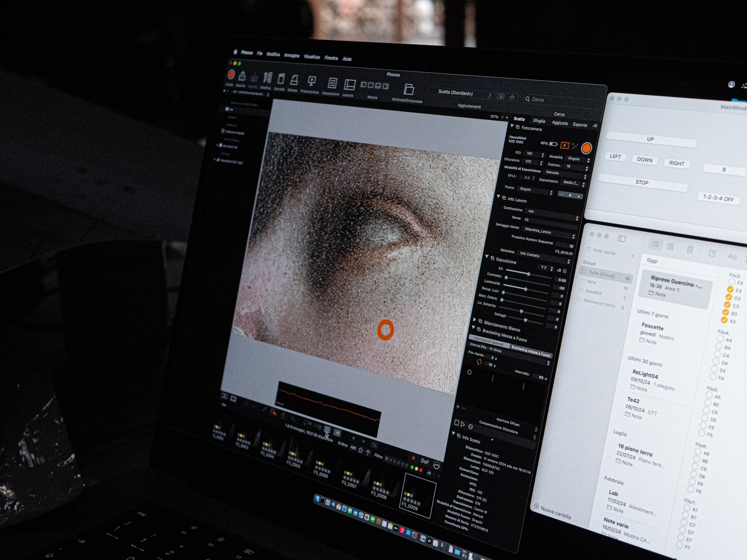Switch Notes to gallery view icon
The image size is (747, 560).
point(670,247)
